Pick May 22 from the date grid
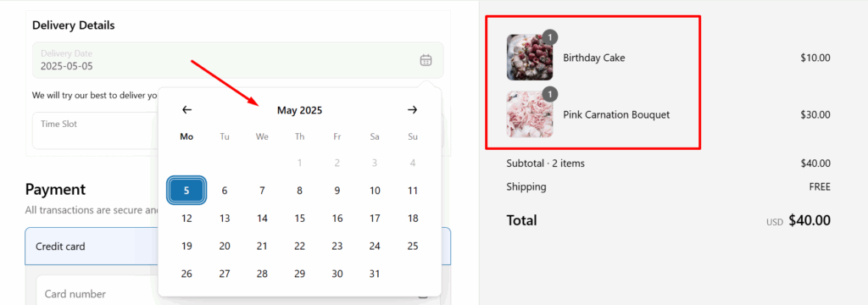The width and height of the screenshot is (868, 305). [299, 247]
